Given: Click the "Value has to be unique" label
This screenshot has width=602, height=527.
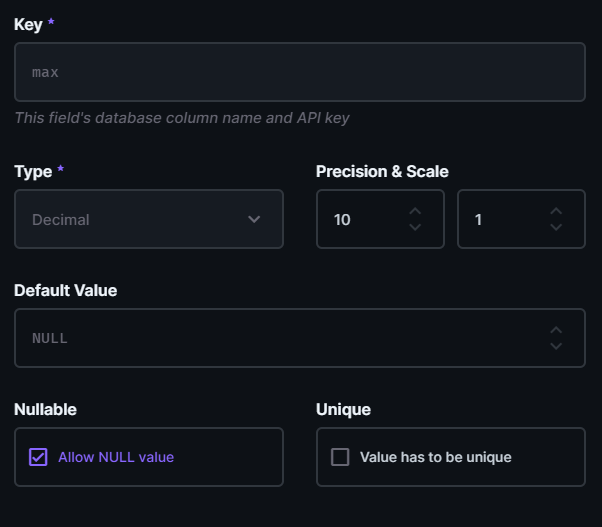Looking at the screenshot, I should [435, 457].
